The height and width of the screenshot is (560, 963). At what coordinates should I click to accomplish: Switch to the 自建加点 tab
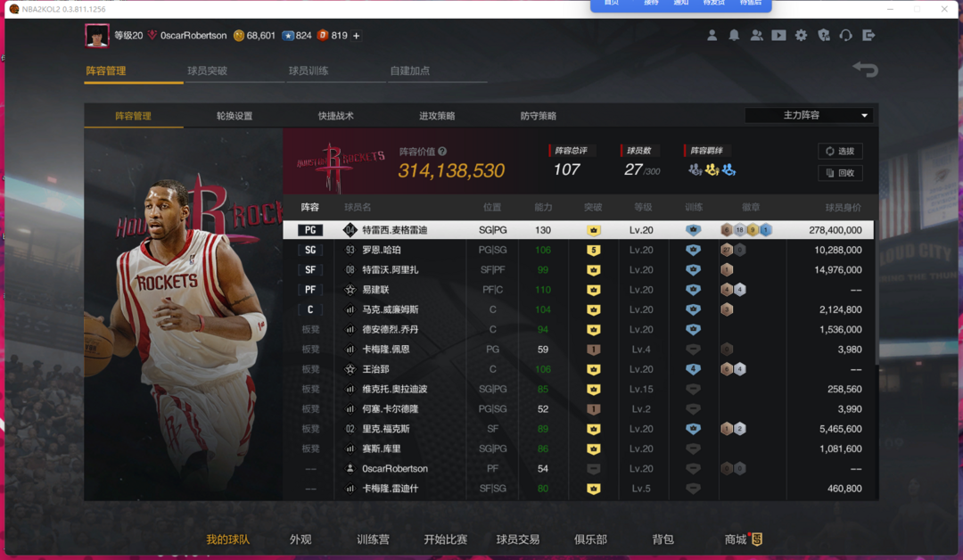pos(410,70)
